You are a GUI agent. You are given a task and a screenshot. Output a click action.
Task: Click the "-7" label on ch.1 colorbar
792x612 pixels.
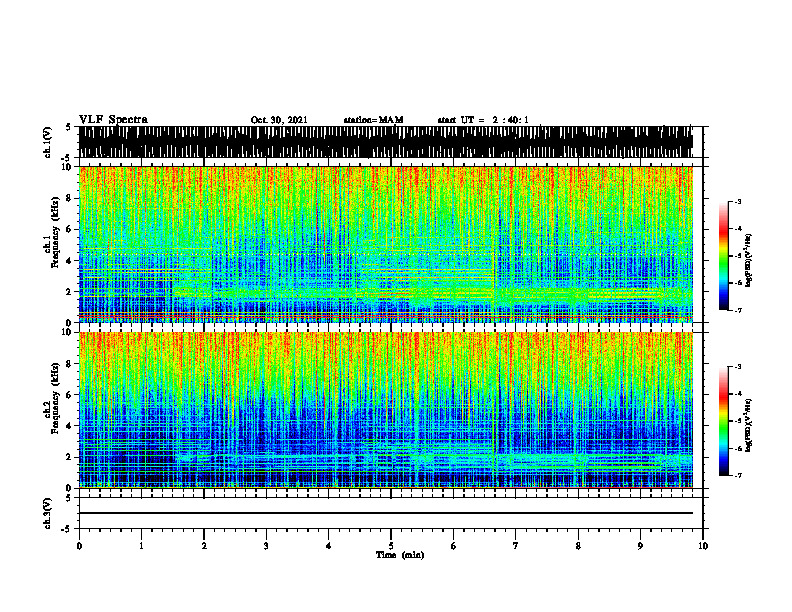(737, 310)
